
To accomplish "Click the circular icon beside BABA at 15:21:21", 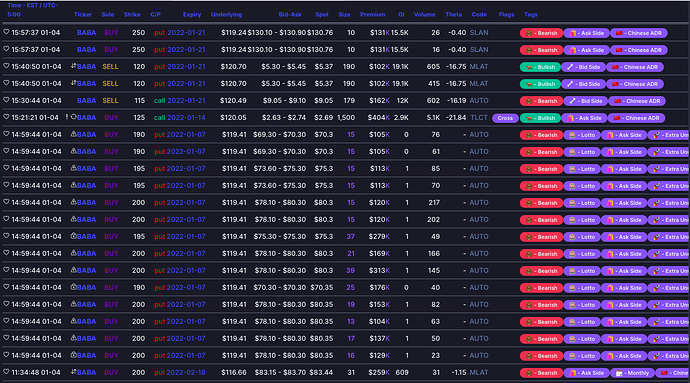I will pos(73,117).
